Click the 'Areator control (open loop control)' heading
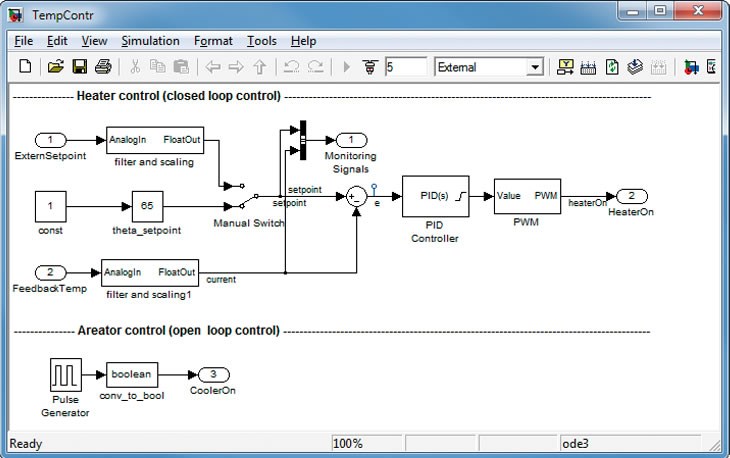The image size is (730, 458). (178, 330)
